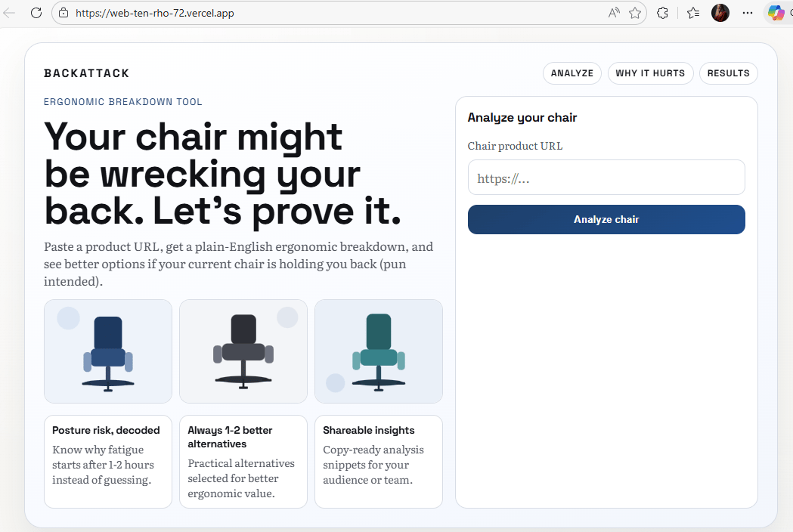Screen dimensions: 793x532
Task: Click 'Copy-ready analysis snippets' card text
Action: pos(373,465)
